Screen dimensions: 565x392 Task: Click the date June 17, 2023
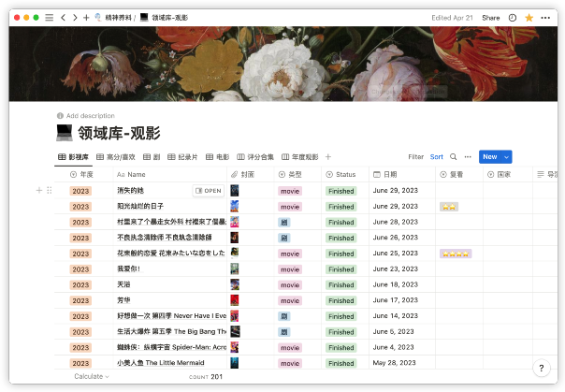pos(396,300)
